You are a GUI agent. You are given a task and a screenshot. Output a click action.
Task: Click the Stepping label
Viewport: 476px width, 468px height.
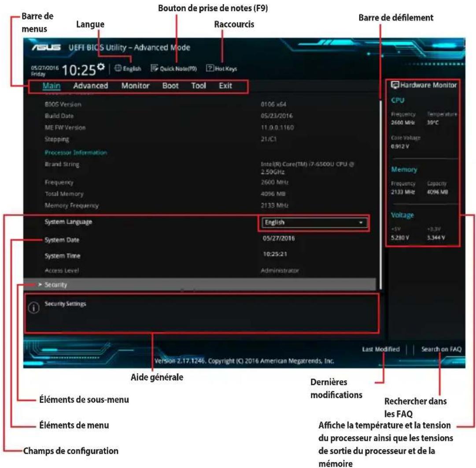click(x=57, y=139)
